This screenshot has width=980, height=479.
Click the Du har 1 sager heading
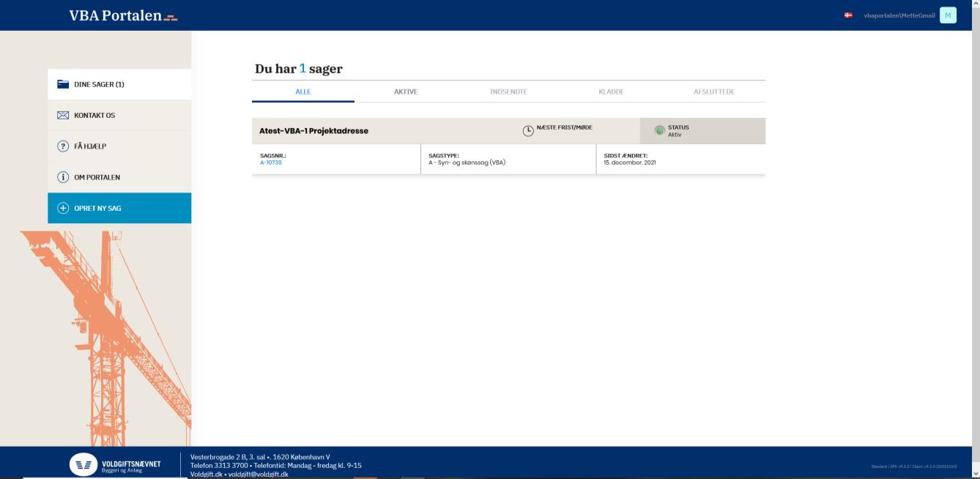(299, 69)
